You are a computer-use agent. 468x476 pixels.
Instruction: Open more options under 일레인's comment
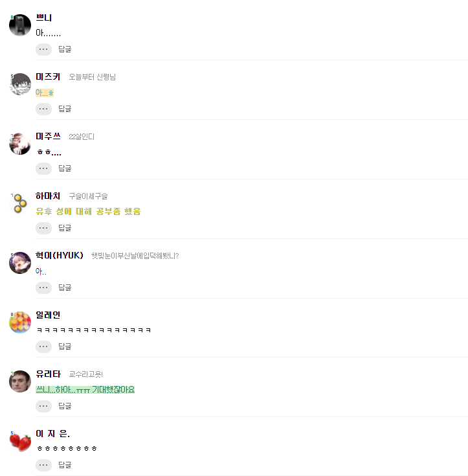43,346
